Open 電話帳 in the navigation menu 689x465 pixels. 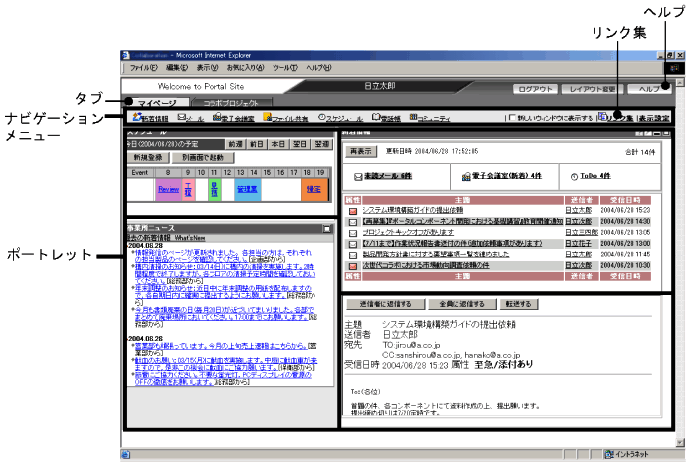tap(386, 117)
